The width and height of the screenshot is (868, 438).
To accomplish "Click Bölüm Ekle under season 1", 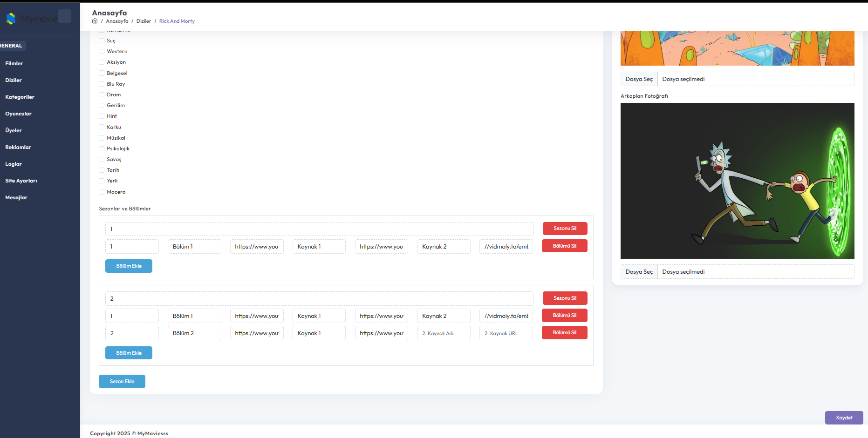I will (x=129, y=266).
